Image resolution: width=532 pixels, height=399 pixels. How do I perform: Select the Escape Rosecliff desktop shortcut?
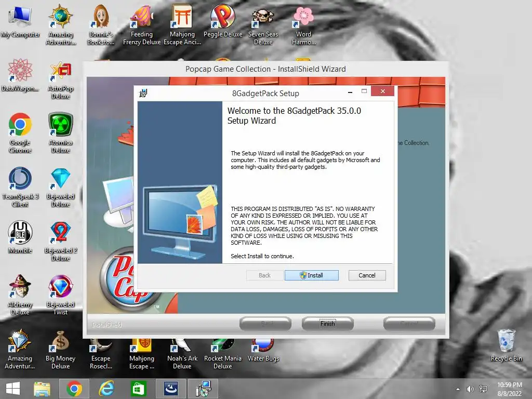(101, 353)
